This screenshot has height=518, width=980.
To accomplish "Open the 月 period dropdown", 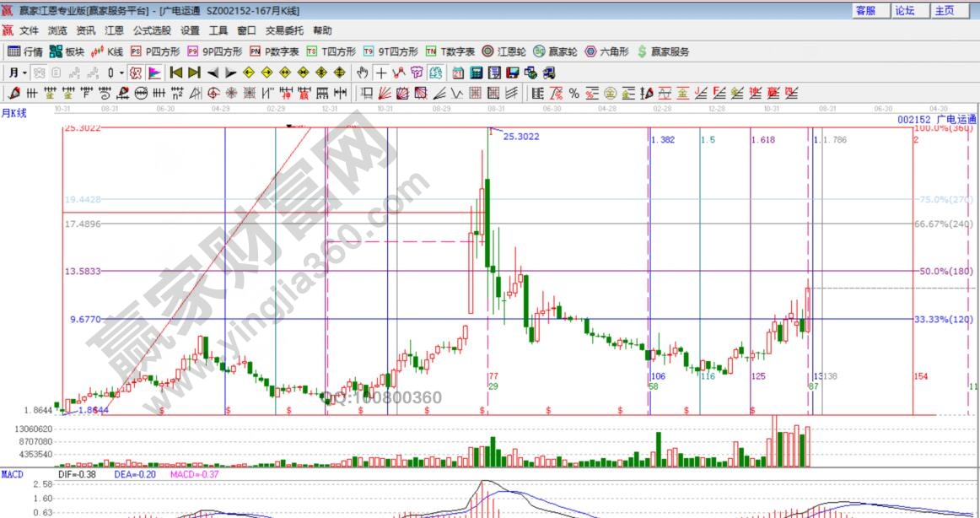I will 17,73.
